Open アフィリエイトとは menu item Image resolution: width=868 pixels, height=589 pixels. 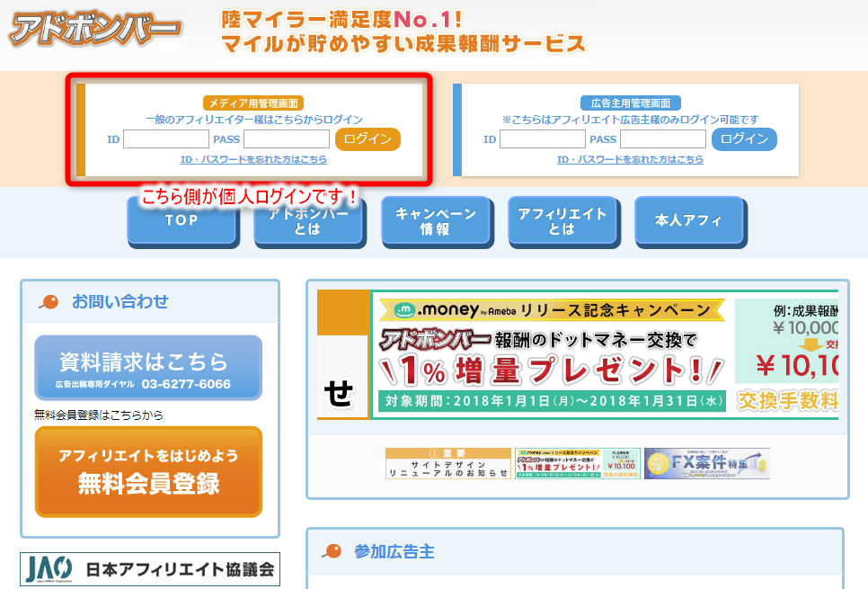[x=563, y=221]
